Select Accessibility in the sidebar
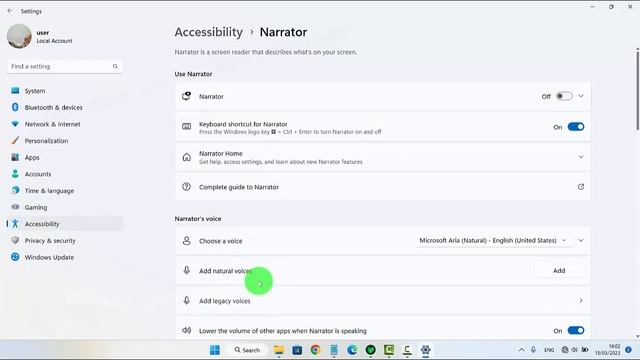The width and height of the screenshot is (640, 360). tap(64, 224)
